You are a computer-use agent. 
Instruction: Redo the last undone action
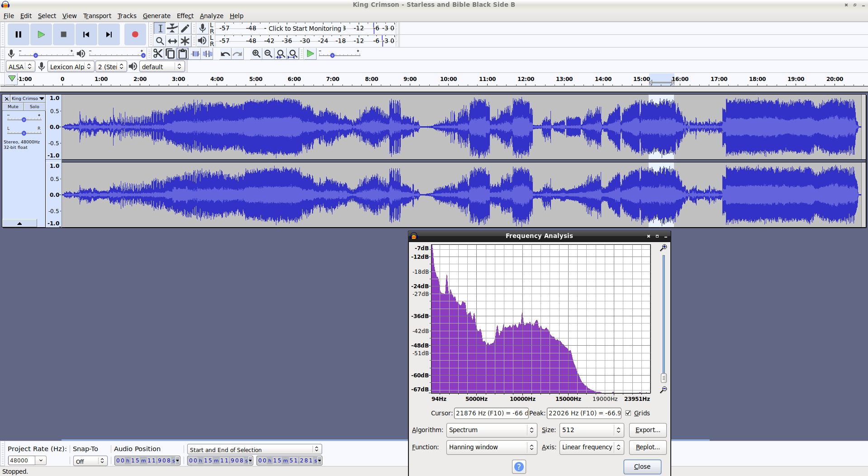(x=237, y=54)
